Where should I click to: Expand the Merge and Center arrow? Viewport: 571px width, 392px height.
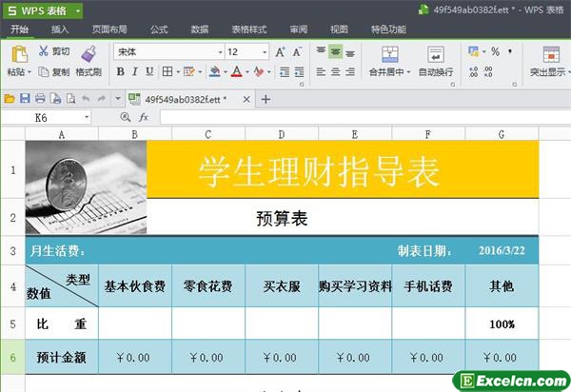pos(408,72)
